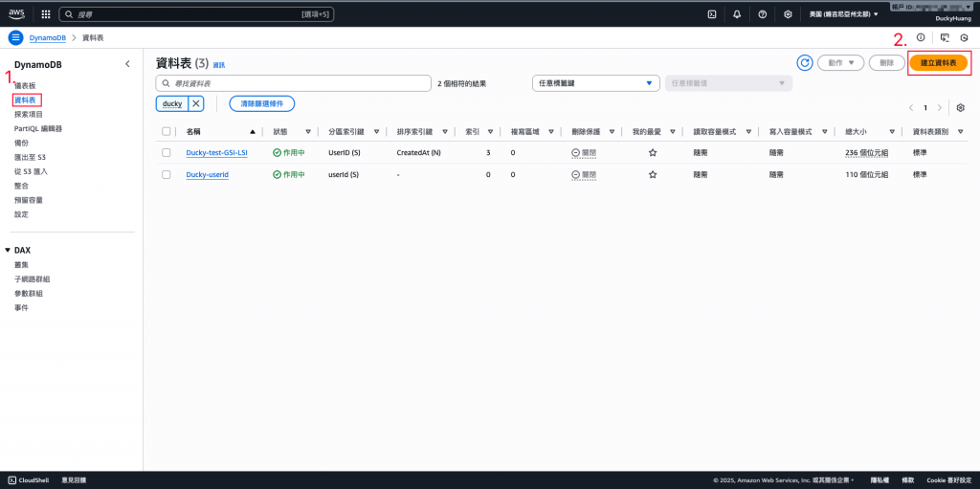Click the CloudShell footer icon
Viewport: 980px width, 489px height.
[12, 480]
